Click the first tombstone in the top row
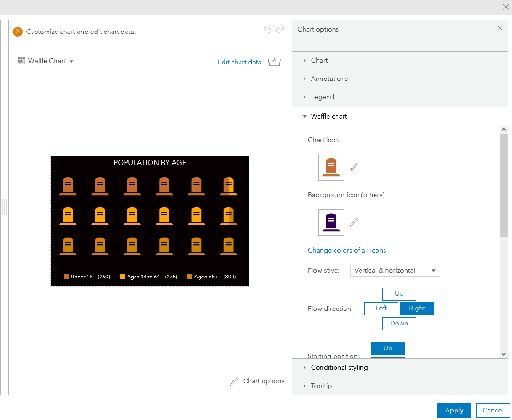 [68, 186]
